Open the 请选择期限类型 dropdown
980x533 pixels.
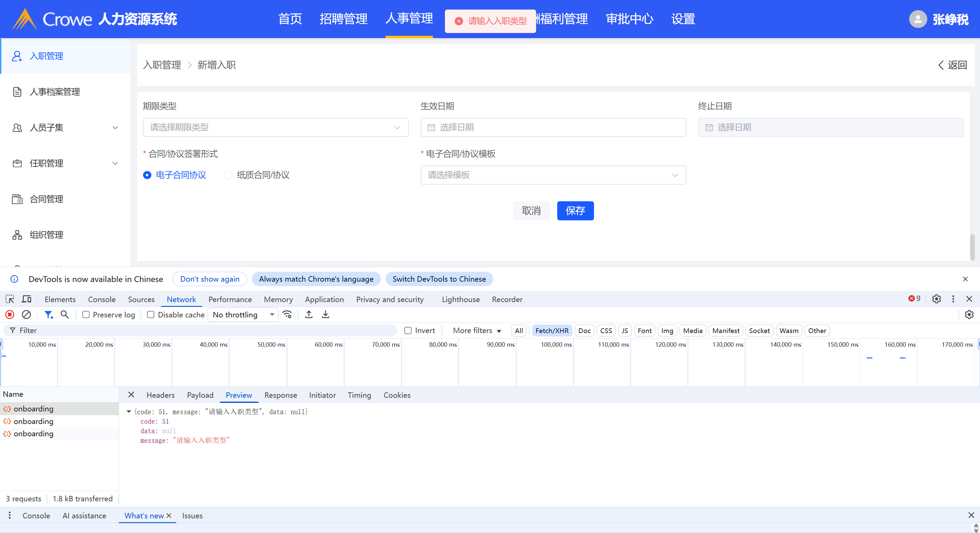pyautogui.click(x=275, y=127)
